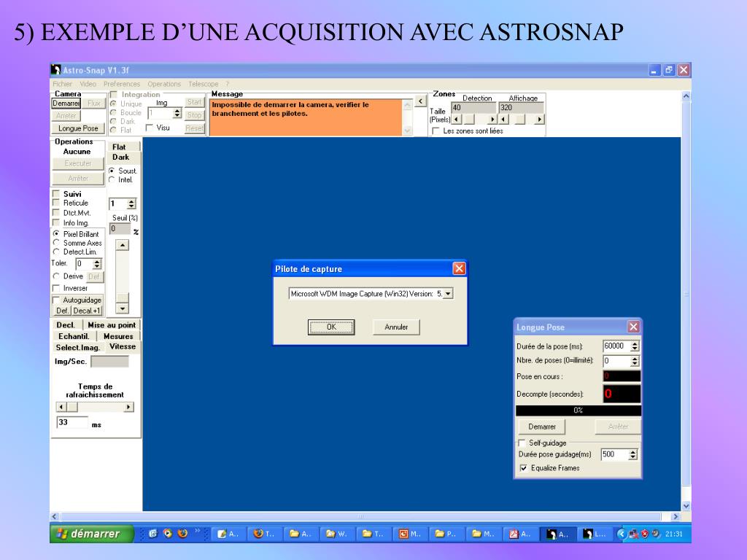Adjust Nbre. de poses stepper
The image size is (747, 560).
[x=635, y=361]
